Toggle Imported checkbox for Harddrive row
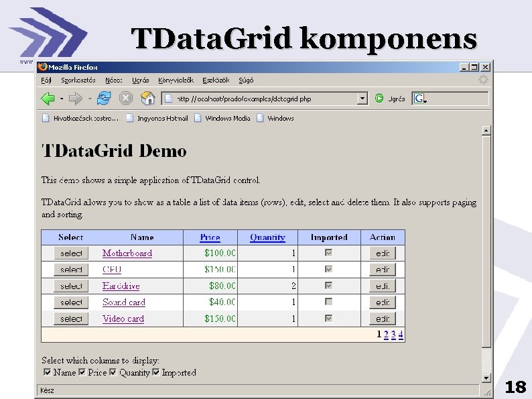 point(328,285)
